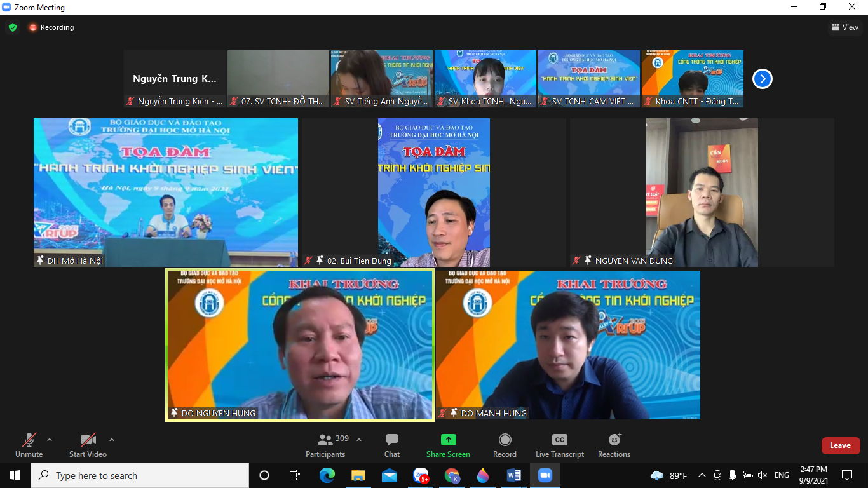Open the notification center icon
This screenshot has height=488, width=868.
point(847,475)
